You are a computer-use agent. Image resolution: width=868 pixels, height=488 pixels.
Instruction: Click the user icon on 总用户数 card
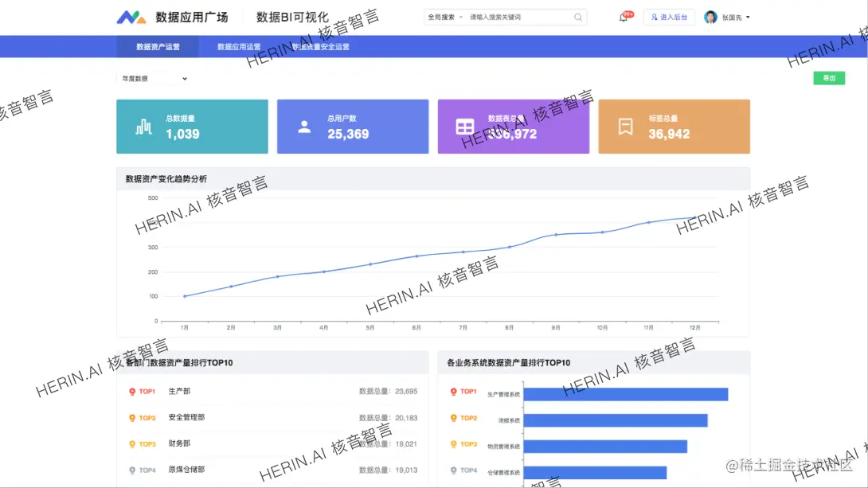tap(304, 126)
